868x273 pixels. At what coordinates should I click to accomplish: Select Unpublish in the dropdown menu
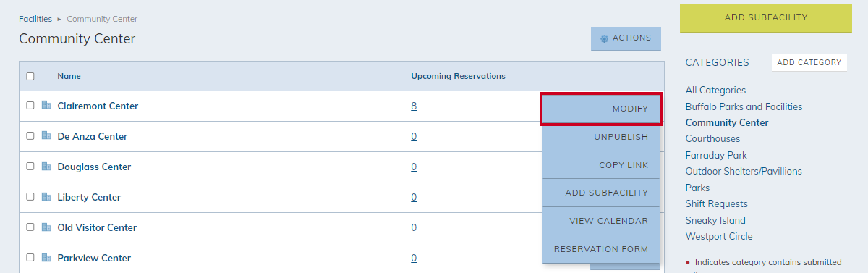tap(601, 137)
